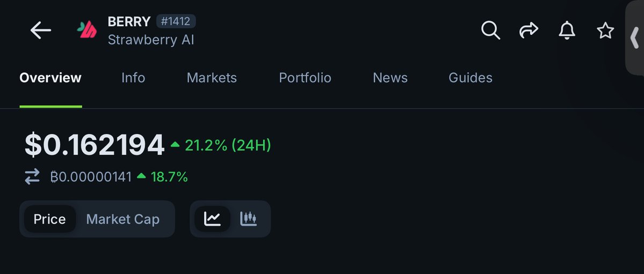The width and height of the screenshot is (644, 274).
Task: Open the Info tab
Action: click(133, 78)
